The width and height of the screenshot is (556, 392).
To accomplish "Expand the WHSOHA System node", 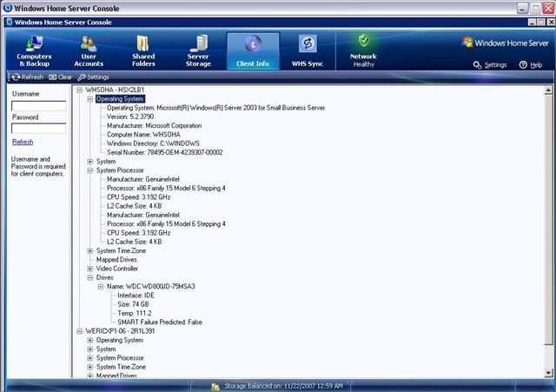I will pyautogui.click(x=90, y=162).
